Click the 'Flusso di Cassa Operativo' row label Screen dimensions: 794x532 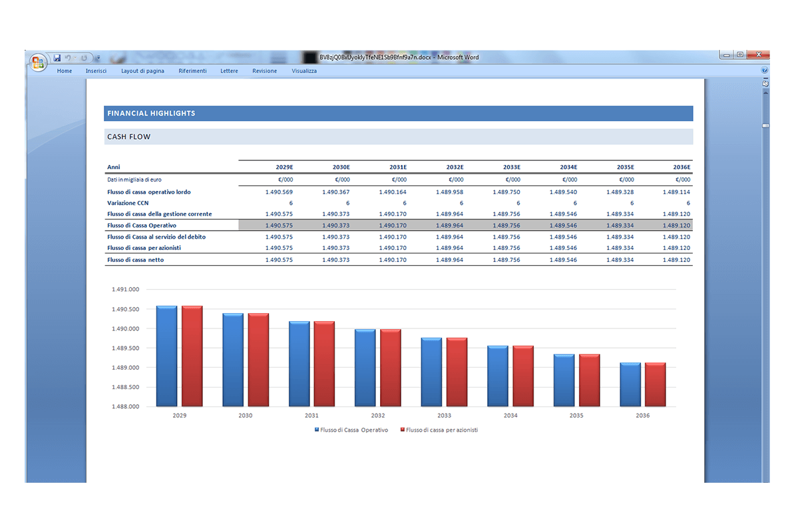pos(142,225)
